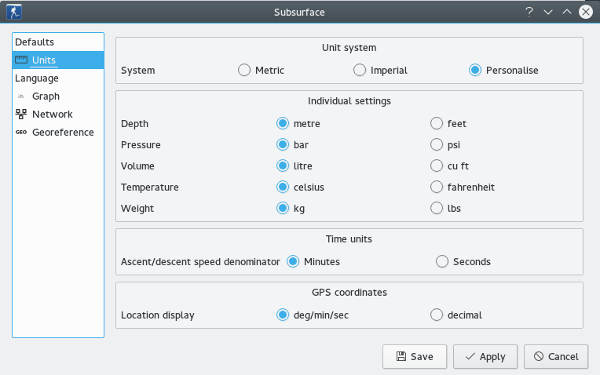Click the "Ascent/descent speed denominator" label

tap(200, 262)
